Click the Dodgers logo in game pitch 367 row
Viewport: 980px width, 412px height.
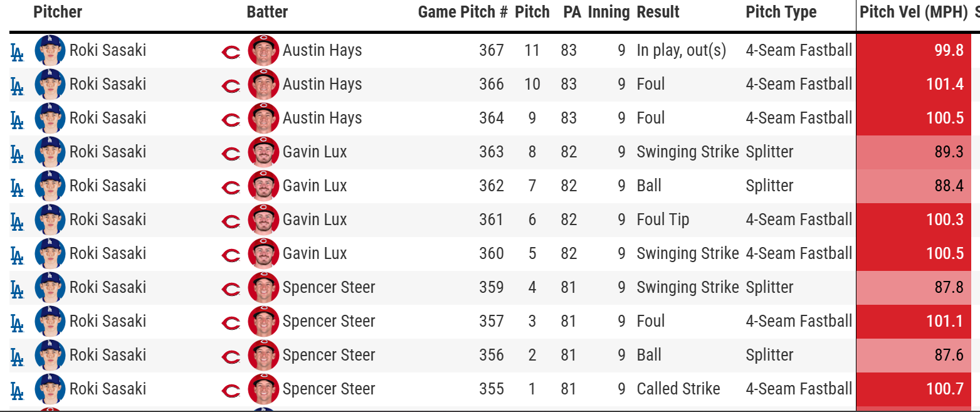pyautogui.click(x=17, y=51)
